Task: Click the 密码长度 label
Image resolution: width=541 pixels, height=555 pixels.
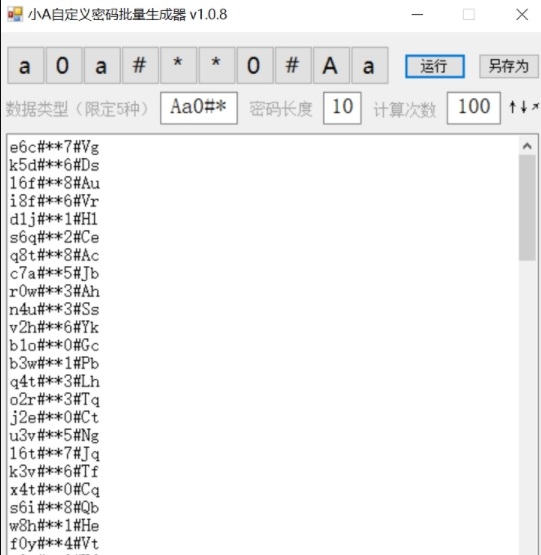Action: [281, 109]
